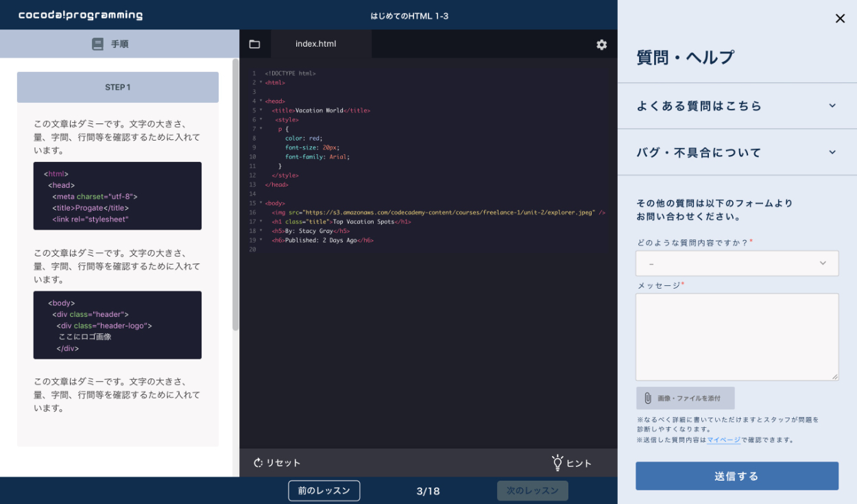Open the マイページ link

[723, 440]
